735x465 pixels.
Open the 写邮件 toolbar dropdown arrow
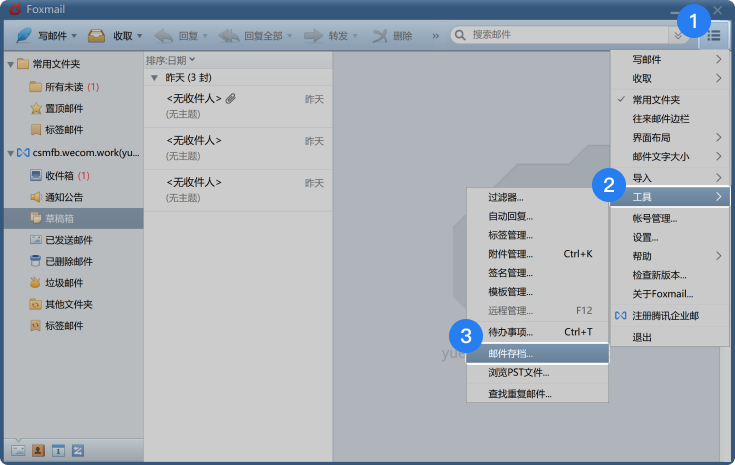[74, 36]
